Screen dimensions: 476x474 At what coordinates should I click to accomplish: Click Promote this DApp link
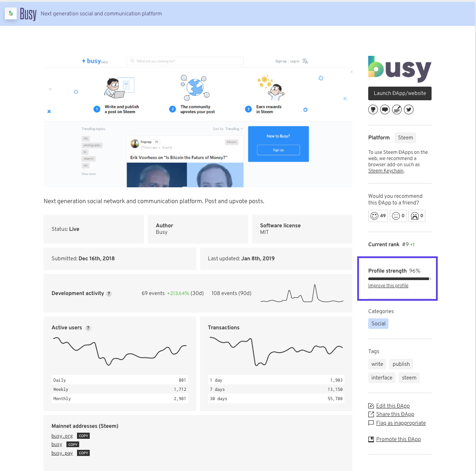click(398, 439)
